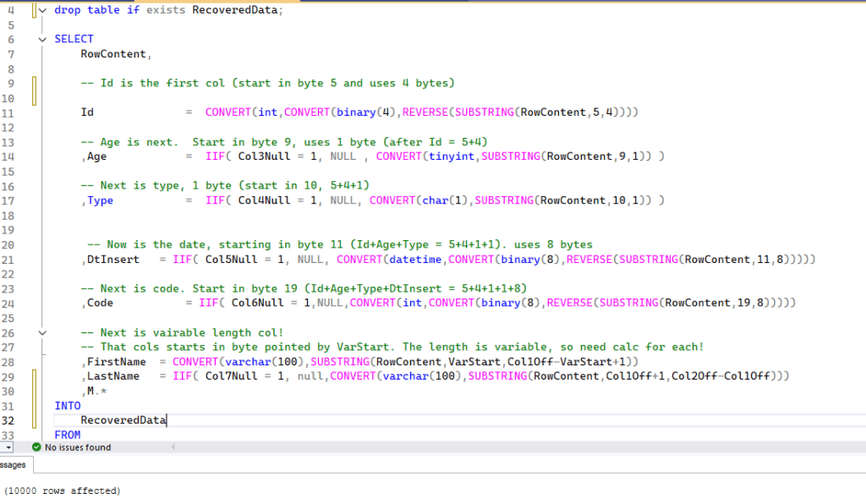Click the green checkmark validation icon
This screenshot has width=866, height=504.
pos(36,446)
